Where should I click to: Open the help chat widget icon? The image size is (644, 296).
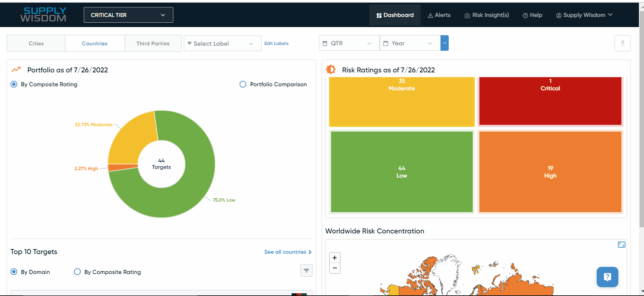(607, 277)
